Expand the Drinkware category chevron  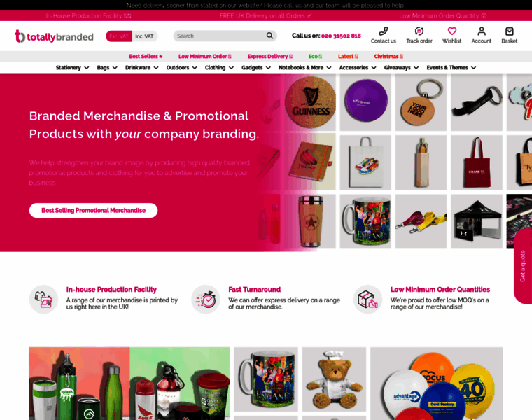[156, 67]
